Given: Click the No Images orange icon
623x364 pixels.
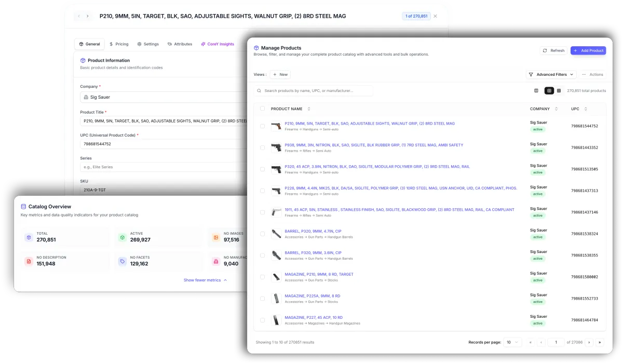Looking at the screenshot, I should (x=215, y=237).
